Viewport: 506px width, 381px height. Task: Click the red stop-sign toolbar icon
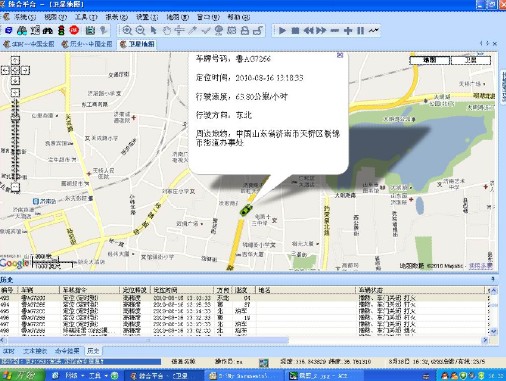74,31
